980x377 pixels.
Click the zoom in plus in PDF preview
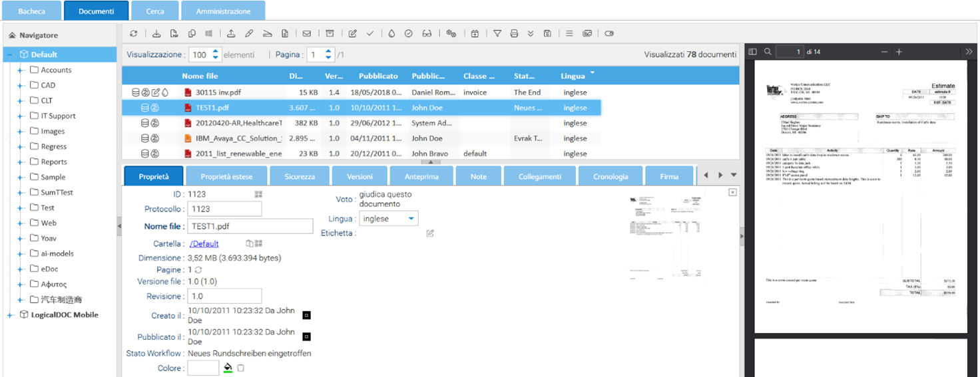coord(899,51)
